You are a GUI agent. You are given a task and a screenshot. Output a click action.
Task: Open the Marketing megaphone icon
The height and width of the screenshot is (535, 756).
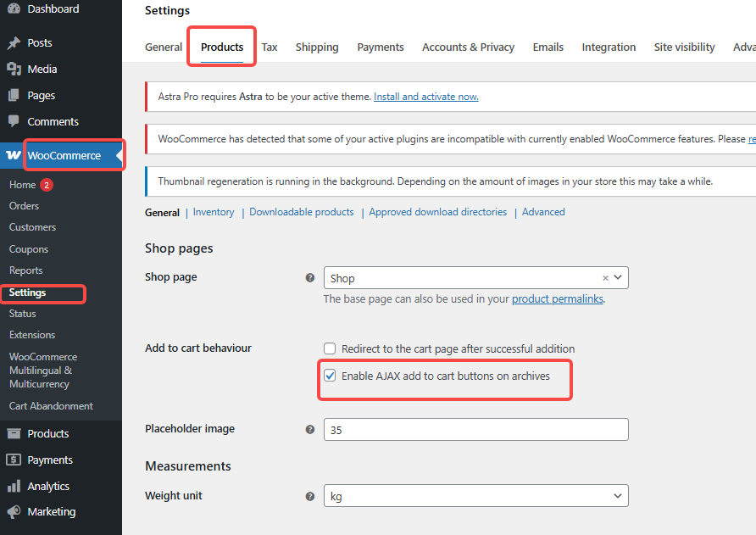[12, 511]
